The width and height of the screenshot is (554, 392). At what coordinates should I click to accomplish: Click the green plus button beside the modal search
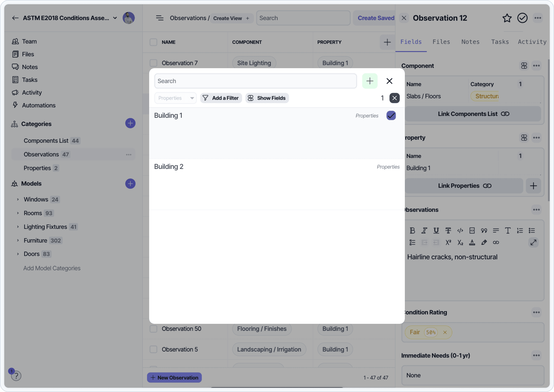(369, 81)
